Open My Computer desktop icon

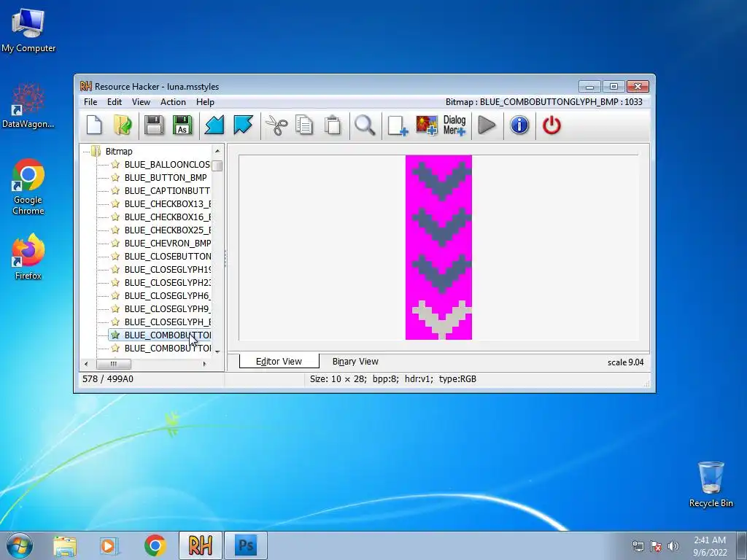pos(28,30)
